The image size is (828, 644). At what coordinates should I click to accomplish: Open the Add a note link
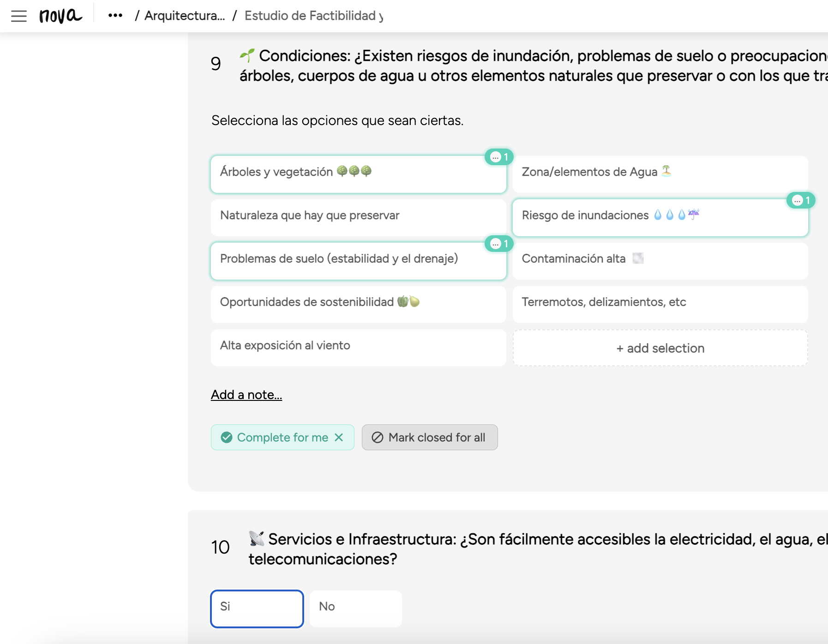[x=246, y=395]
